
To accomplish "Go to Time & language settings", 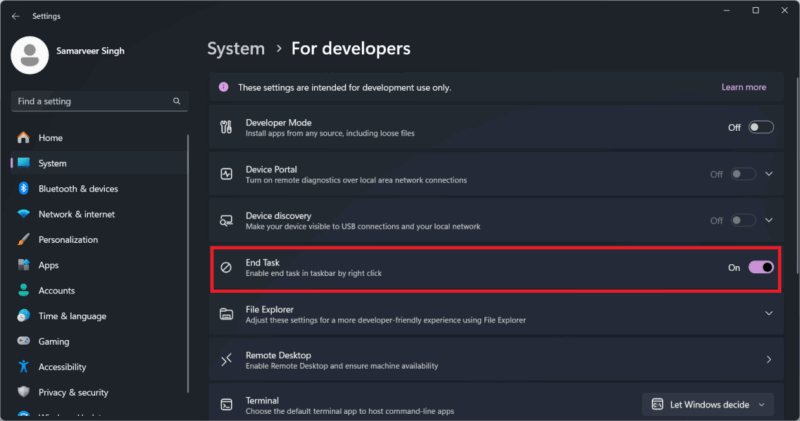I will point(70,316).
